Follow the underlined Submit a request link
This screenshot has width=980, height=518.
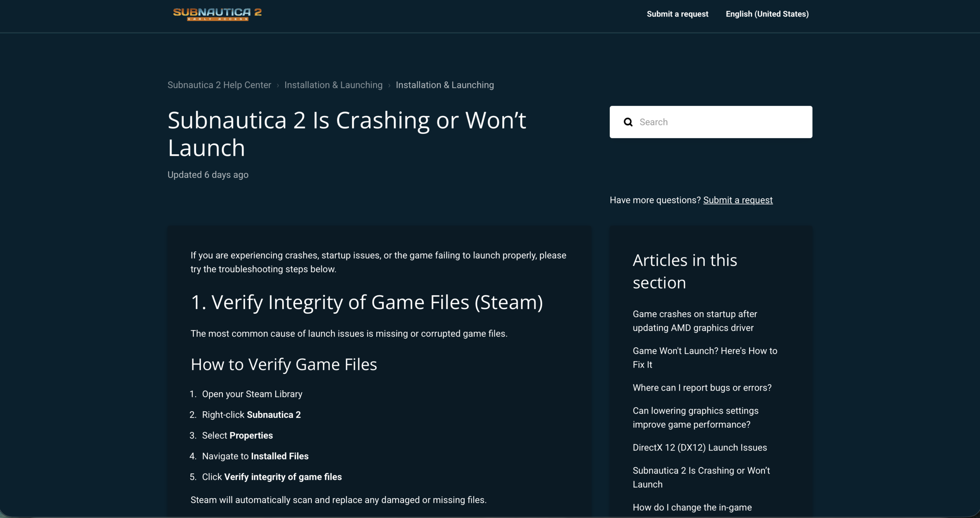[x=738, y=200]
